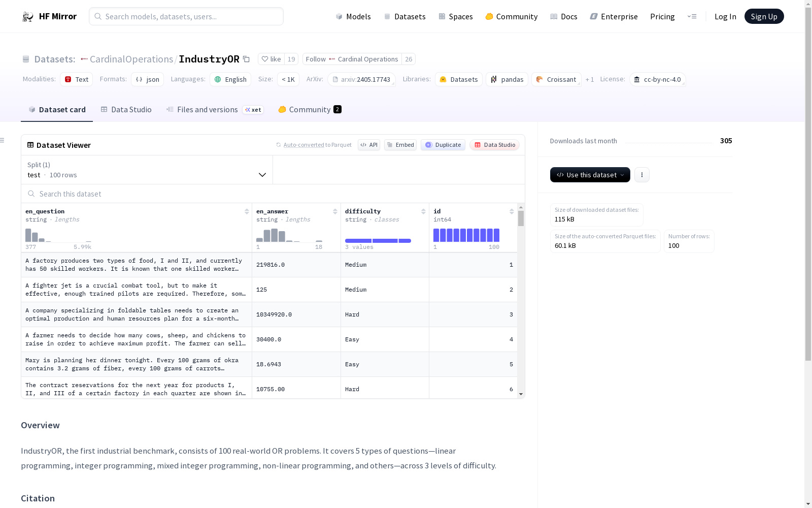Click the follower count 26
812x508 pixels.
(409, 59)
